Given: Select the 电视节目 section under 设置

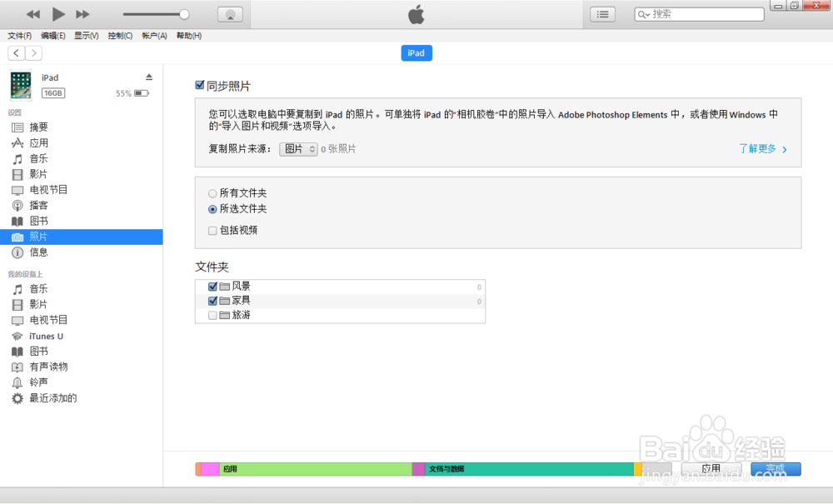Looking at the screenshot, I should [x=46, y=189].
